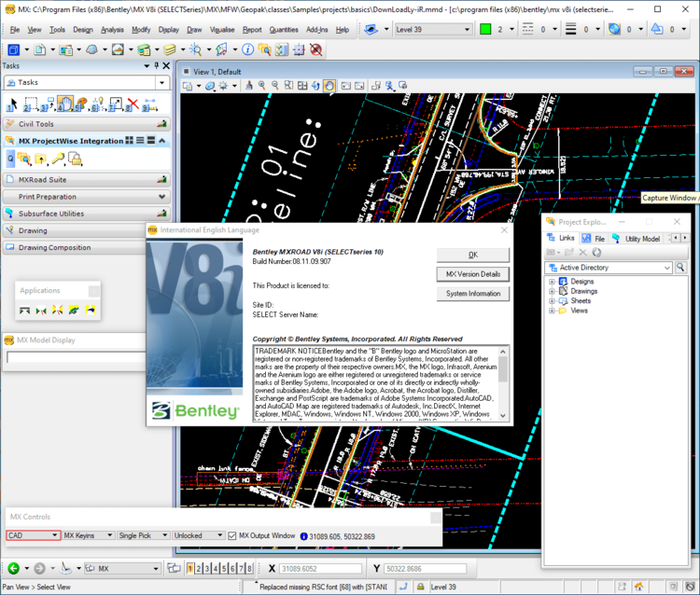Viewport: 700px width, 595px height.
Task: Click the X coordinate input field
Action: tap(320, 569)
